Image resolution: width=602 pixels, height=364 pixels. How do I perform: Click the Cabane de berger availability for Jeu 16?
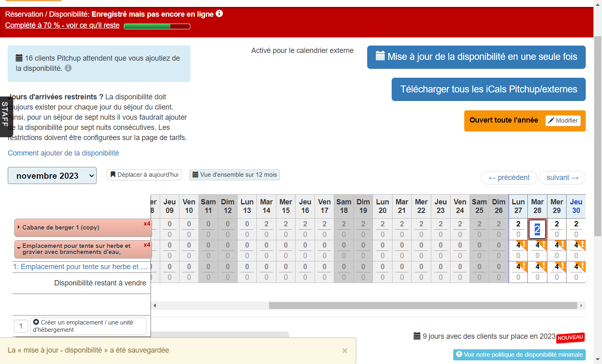(305, 224)
